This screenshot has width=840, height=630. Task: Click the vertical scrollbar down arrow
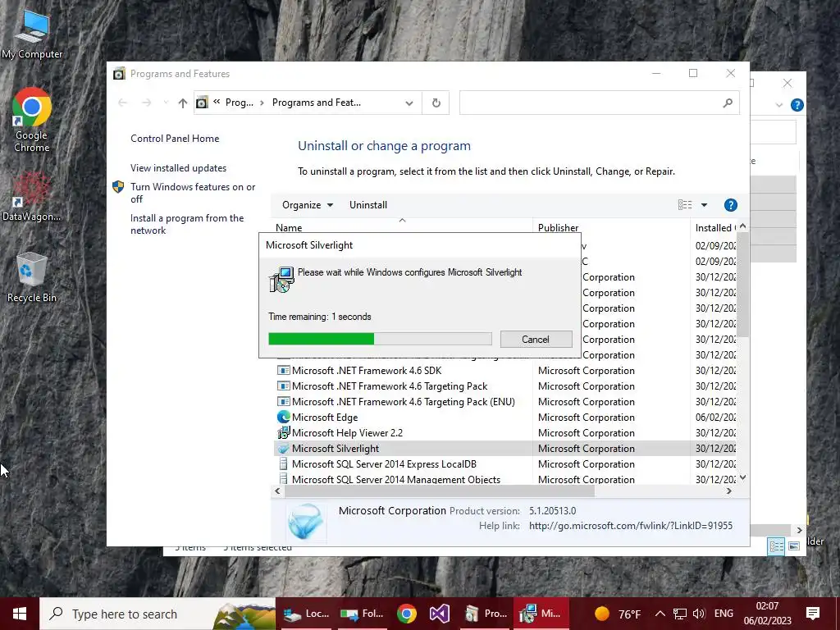point(742,478)
